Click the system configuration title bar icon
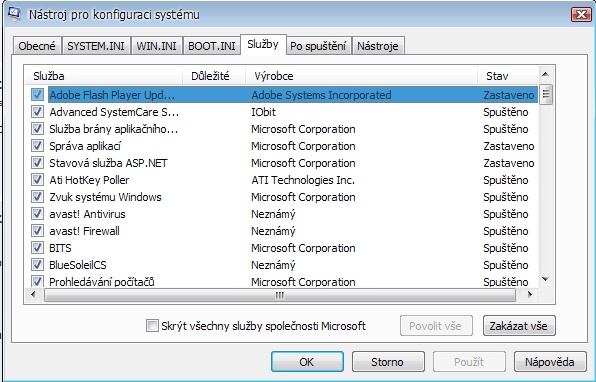Screen dimensions: 596x382 [14, 14]
